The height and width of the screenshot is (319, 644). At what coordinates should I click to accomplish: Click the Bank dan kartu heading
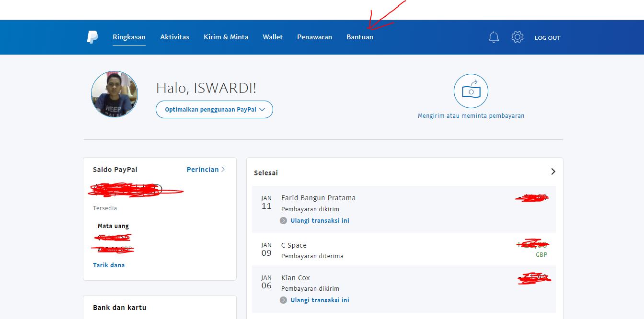coord(119,308)
